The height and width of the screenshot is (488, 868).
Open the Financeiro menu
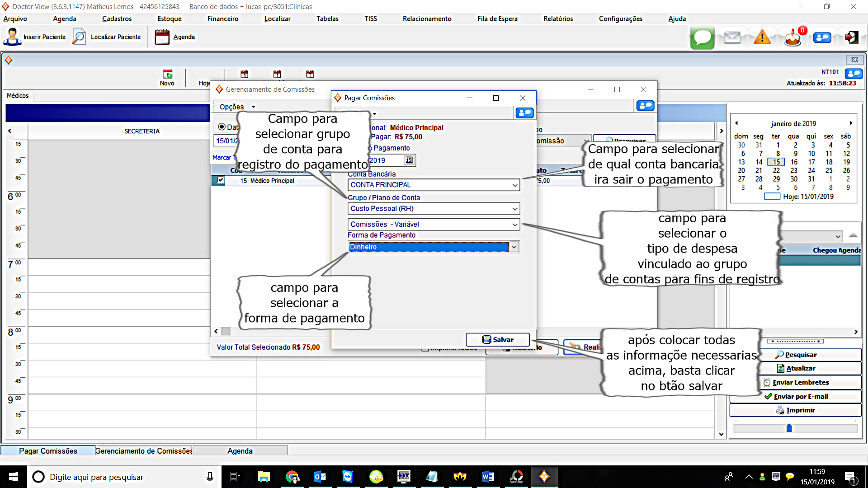tap(222, 19)
